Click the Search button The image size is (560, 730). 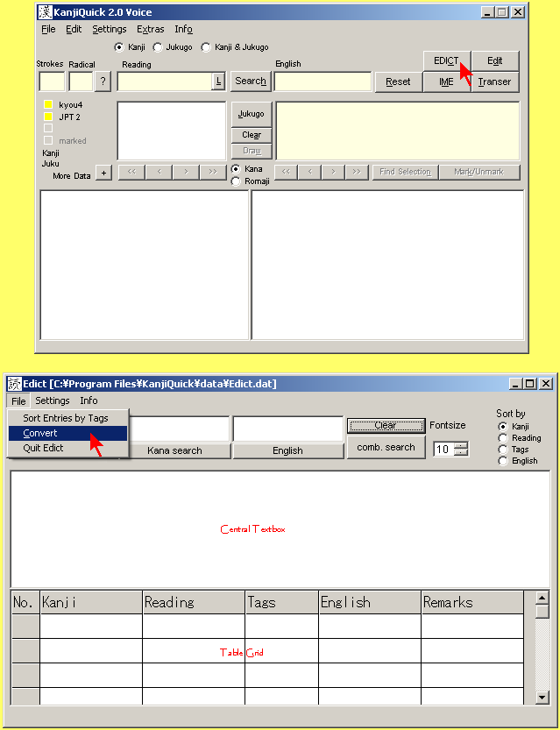coord(251,81)
